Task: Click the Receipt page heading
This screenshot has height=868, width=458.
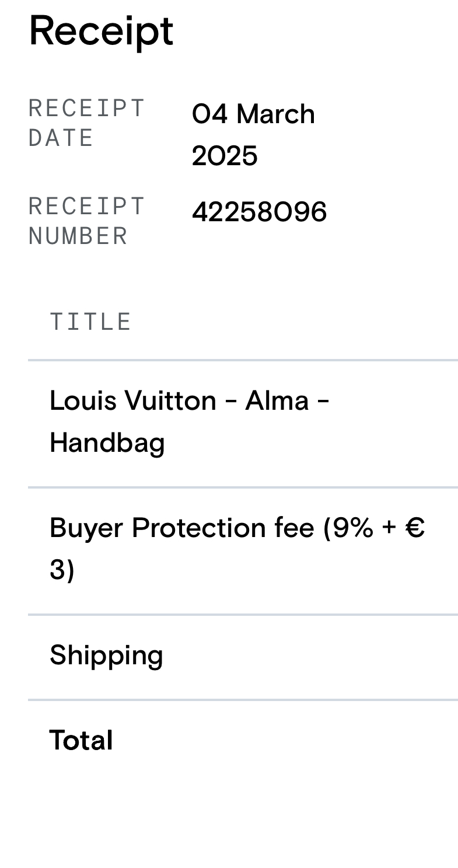Action: [101, 31]
